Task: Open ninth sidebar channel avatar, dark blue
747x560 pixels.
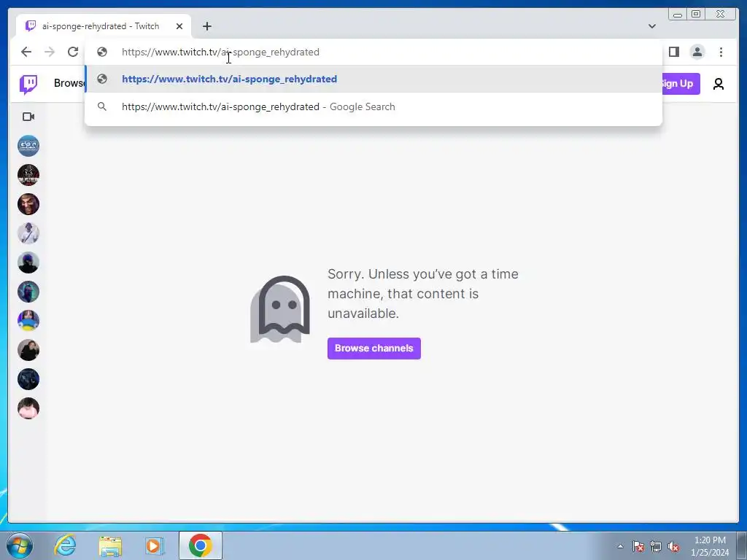Action: click(28, 379)
